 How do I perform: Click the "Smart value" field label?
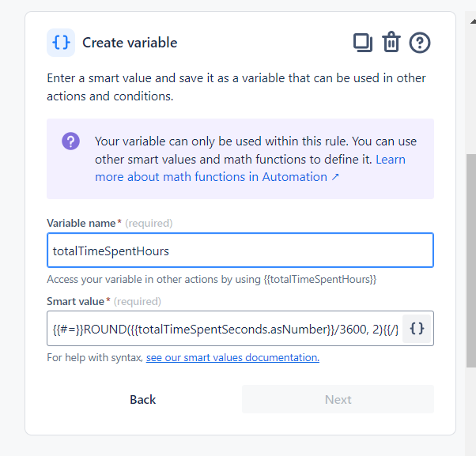point(75,301)
